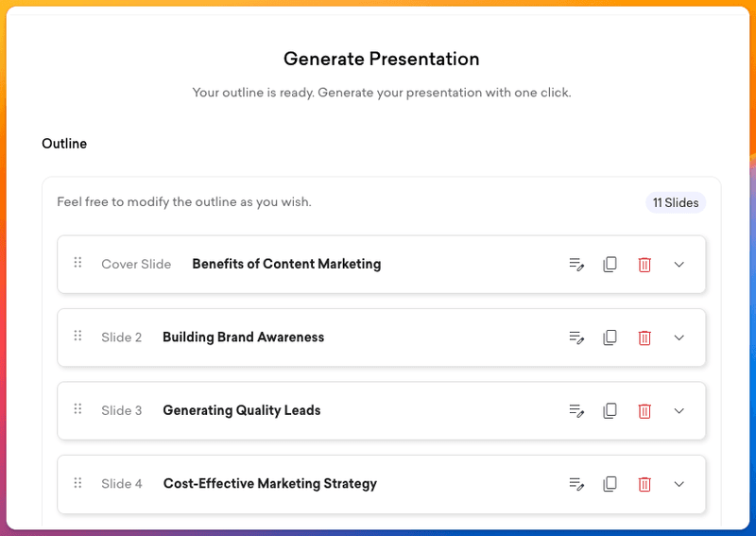Select the title Cost-Effective Marketing Strategy

(x=270, y=484)
